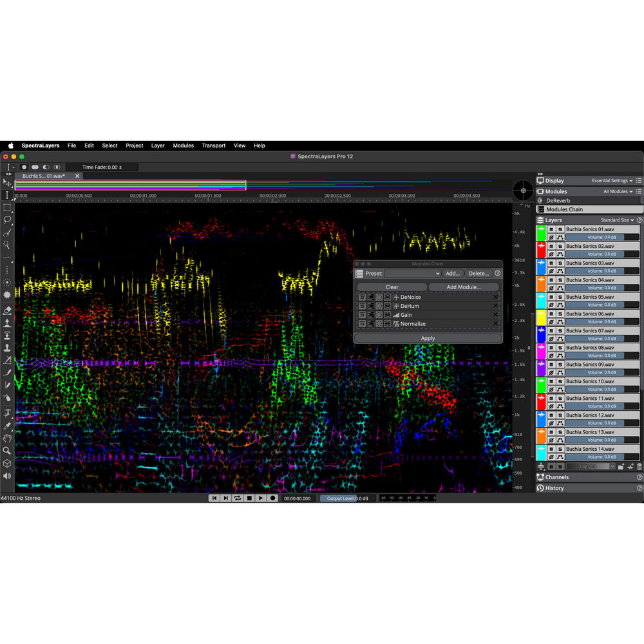Viewport: 644px width, 644px height.
Task: Select the Lasso selection tool
Action: (7, 220)
